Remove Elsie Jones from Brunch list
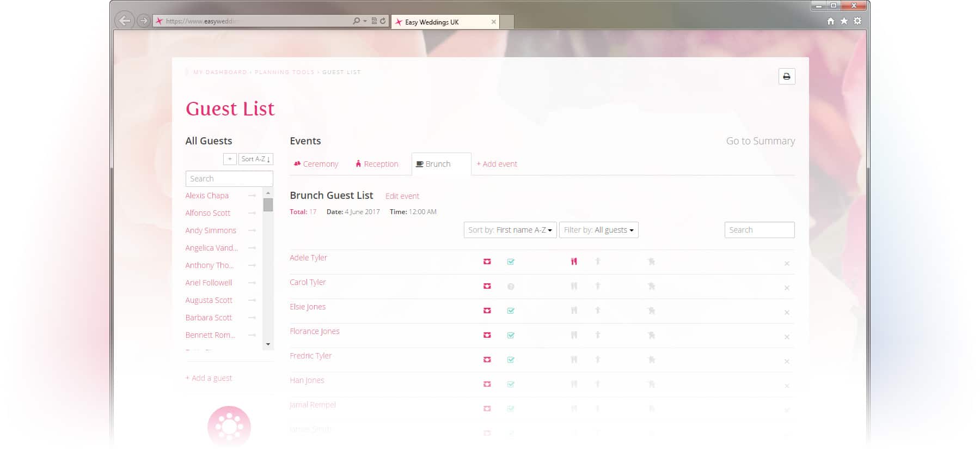980x450 pixels. [787, 313]
